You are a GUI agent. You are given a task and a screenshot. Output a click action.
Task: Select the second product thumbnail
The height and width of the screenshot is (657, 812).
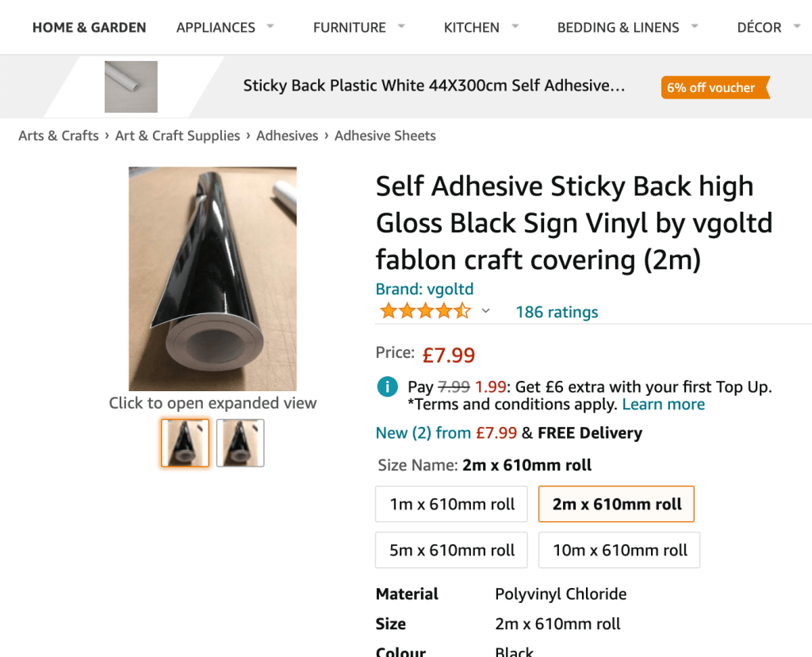click(240, 443)
